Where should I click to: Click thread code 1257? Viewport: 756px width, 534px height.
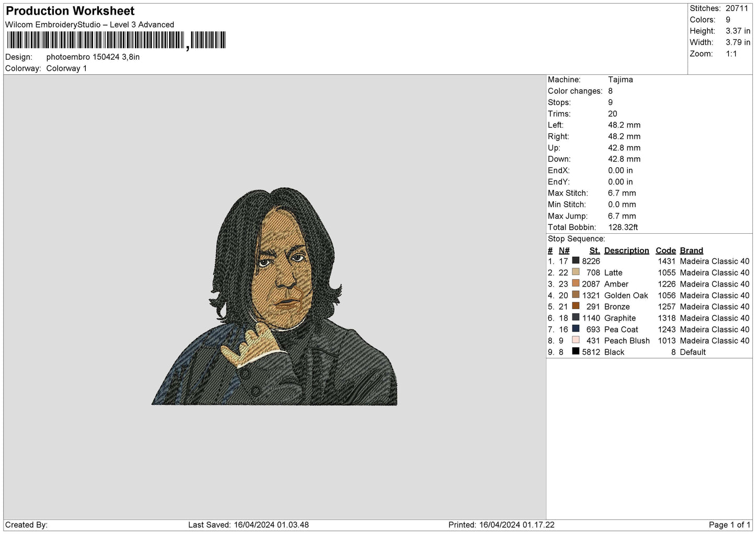(667, 306)
